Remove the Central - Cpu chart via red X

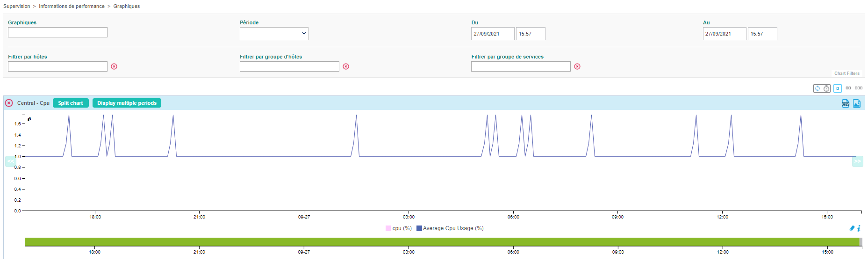pos(9,103)
